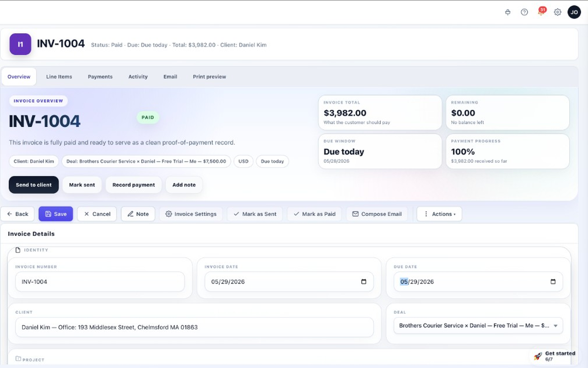Click the Due Window card
588x368 pixels.
380,151
